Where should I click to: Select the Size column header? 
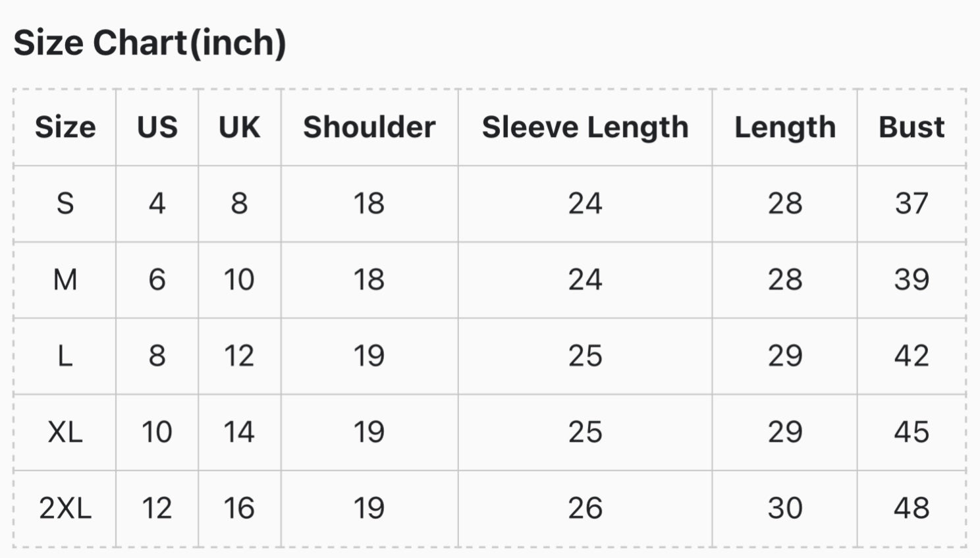65,127
